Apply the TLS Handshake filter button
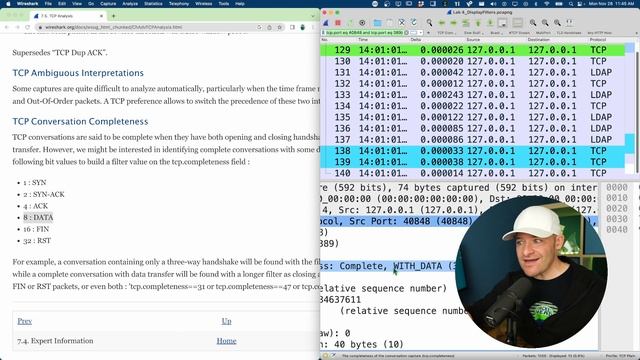This screenshot has height=360, width=640. pyautogui.click(x=569, y=32)
